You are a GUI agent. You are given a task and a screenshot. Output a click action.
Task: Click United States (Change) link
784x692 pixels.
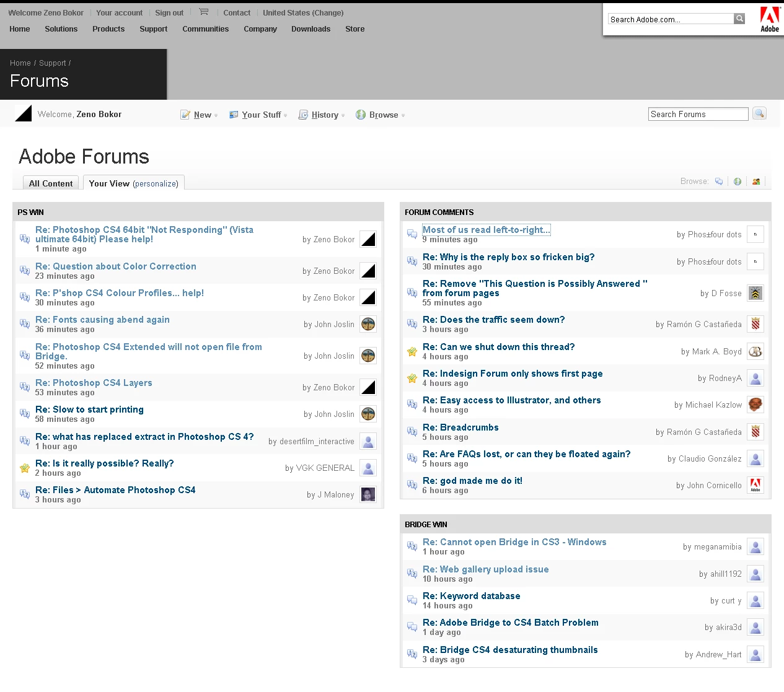303,12
